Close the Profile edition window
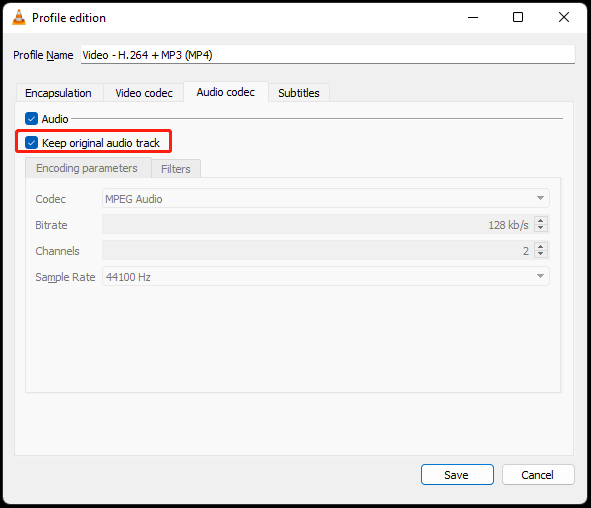Image resolution: width=591 pixels, height=508 pixels. point(564,17)
